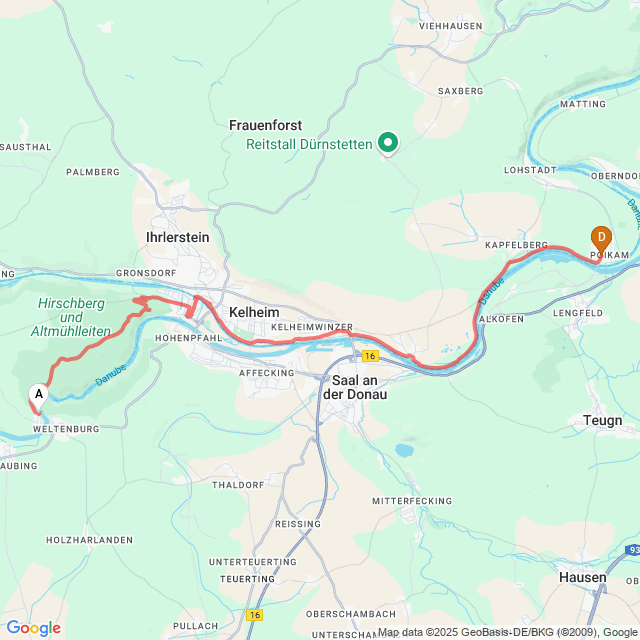Click the Kapfelberg village label
This screenshot has width=640, height=640.
point(516,245)
